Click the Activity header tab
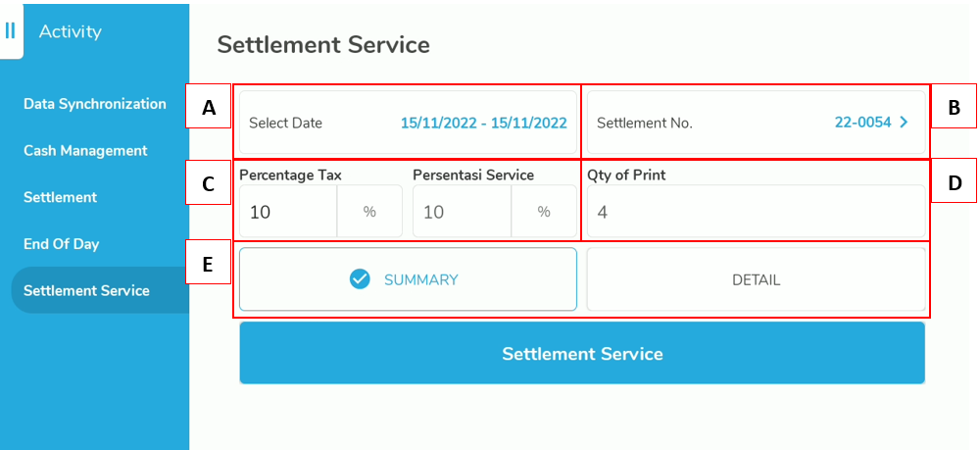The image size is (980, 450). [70, 31]
